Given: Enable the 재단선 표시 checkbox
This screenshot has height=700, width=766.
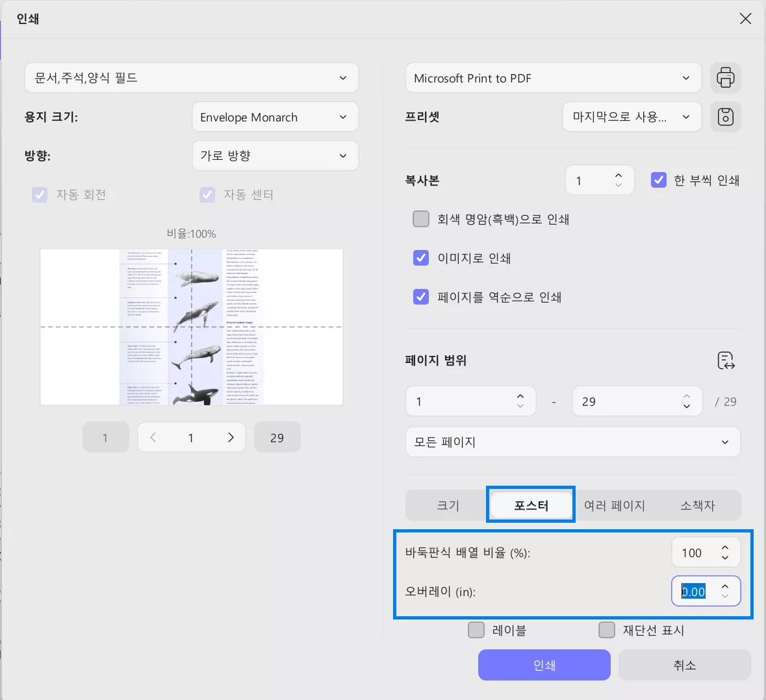Looking at the screenshot, I should 607,629.
